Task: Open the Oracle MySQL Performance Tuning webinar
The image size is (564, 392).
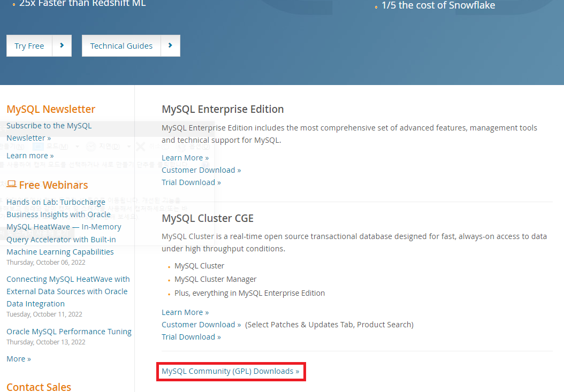Action: (x=69, y=331)
